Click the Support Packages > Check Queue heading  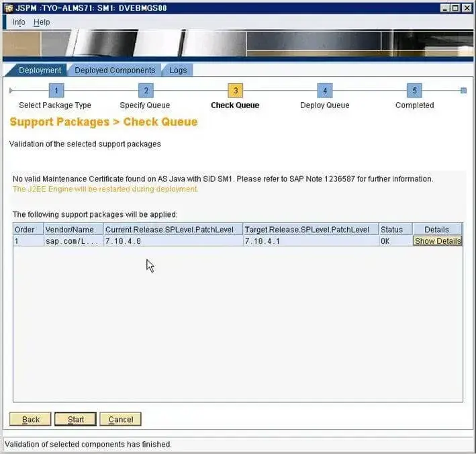[103, 122]
